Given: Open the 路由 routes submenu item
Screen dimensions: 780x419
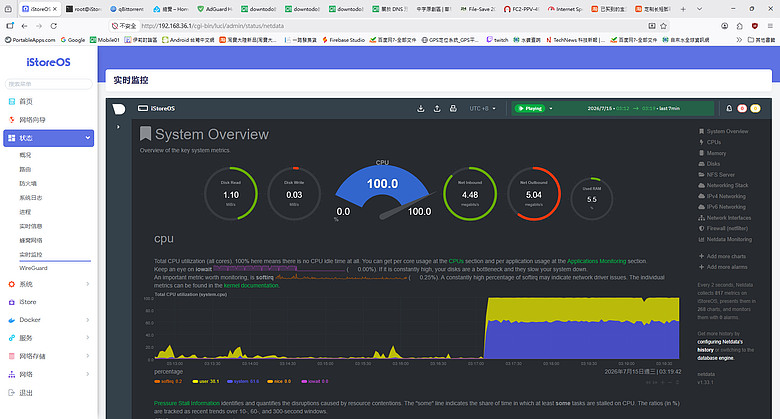Looking at the screenshot, I should [x=25, y=170].
